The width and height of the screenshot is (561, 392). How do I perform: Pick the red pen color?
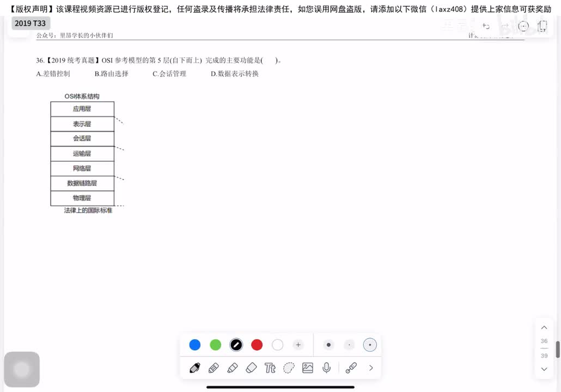tap(257, 345)
